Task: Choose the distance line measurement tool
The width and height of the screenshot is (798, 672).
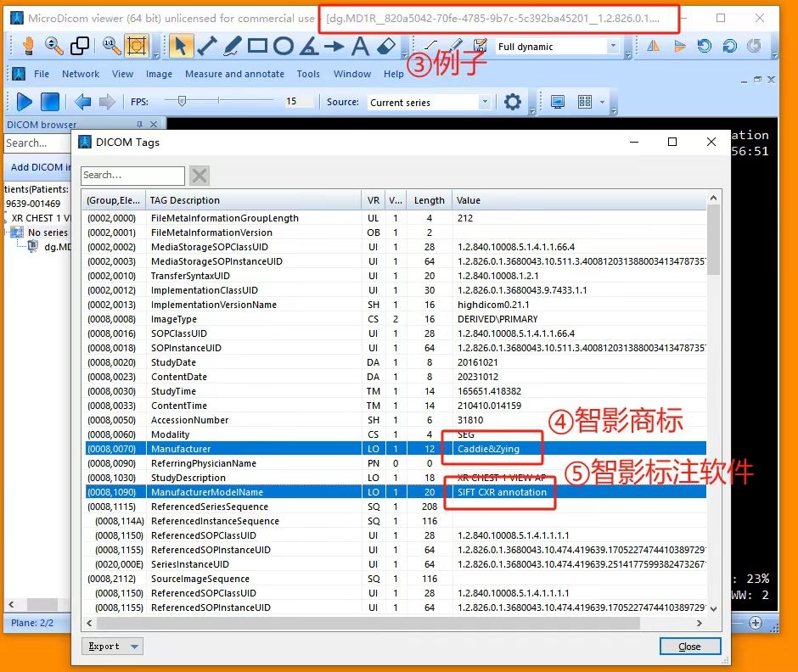Action: point(206,46)
